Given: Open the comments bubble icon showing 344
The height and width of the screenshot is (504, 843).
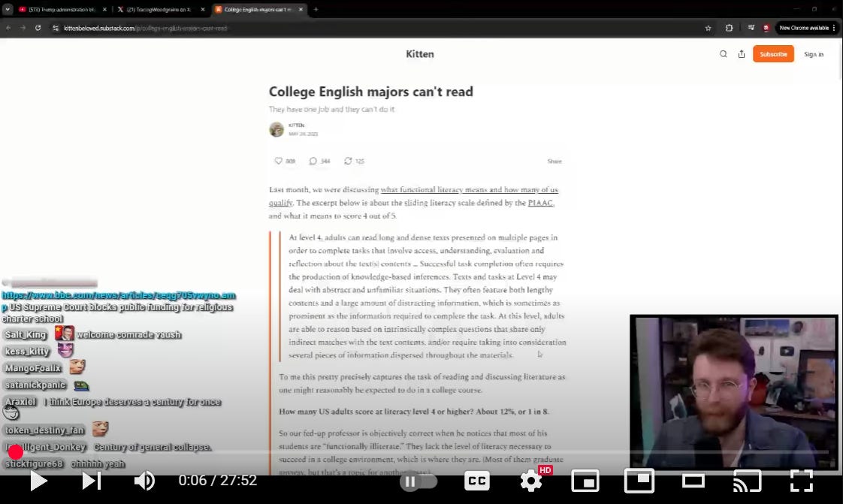Looking at the screenshot, I should point(313,161).
